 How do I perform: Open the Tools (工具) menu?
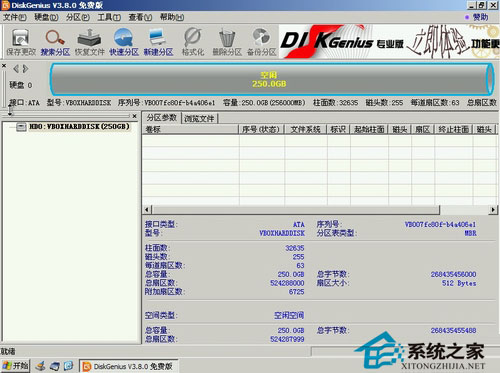coord(109,17)
